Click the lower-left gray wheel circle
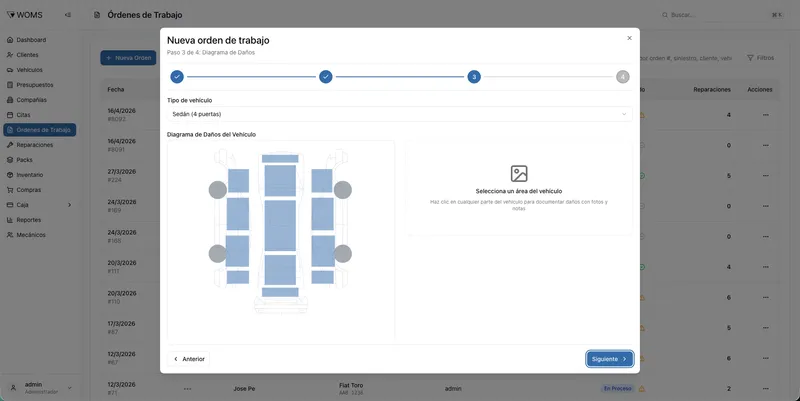This screenshot has height=401, width=800. [x=218, y=254]
